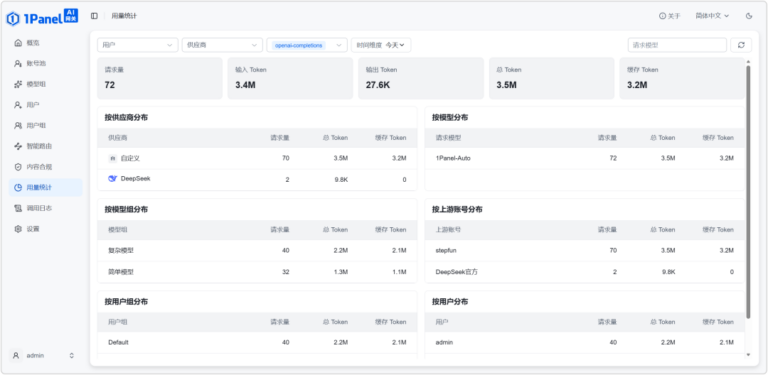Click the 简单模型 model group row
This screenshot has height=375, width=768.
(257, 272)
